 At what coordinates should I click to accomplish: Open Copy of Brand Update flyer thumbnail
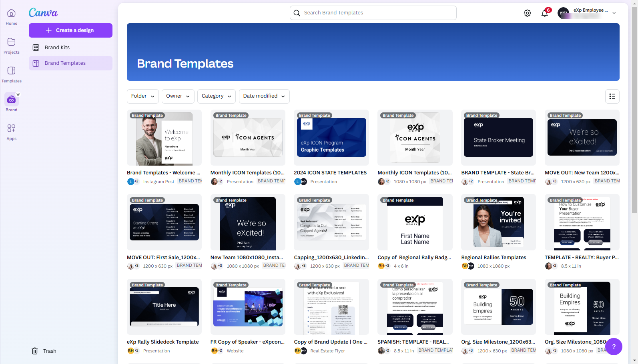point(331,307)
